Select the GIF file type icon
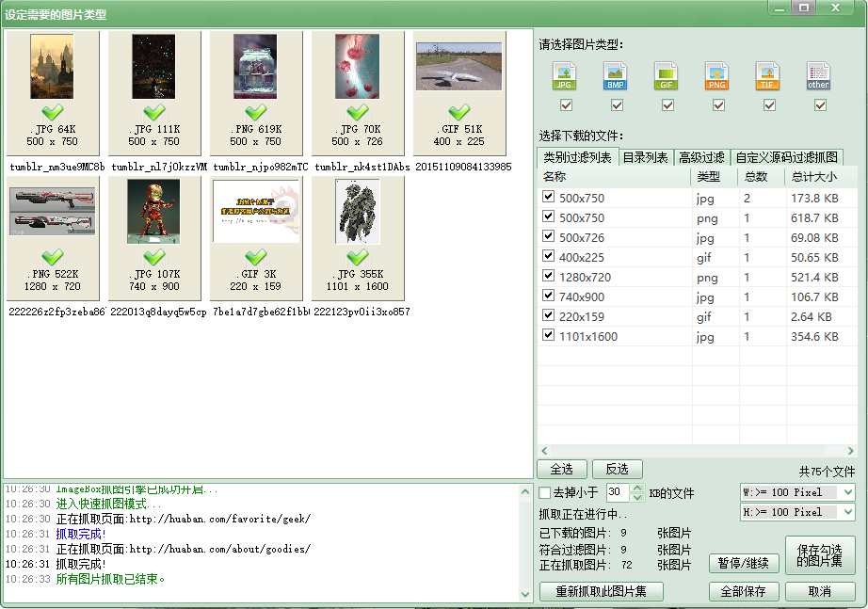 coord(666,76)
